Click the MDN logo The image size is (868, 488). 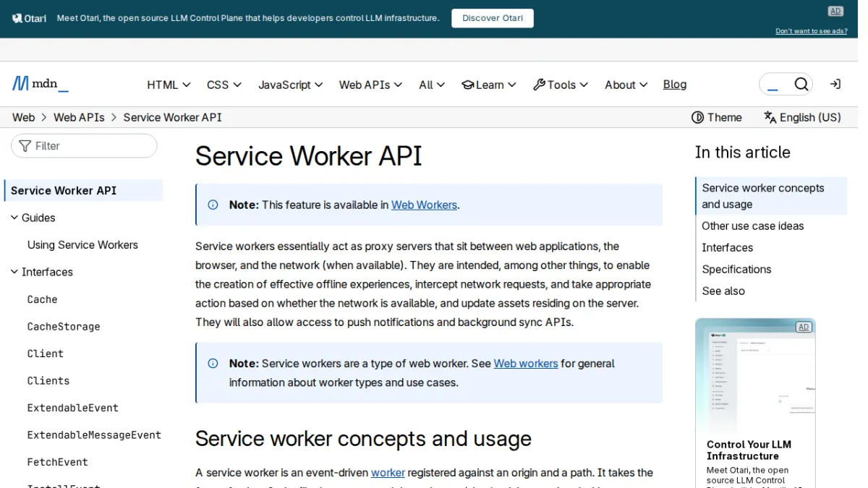click(41, 84)
